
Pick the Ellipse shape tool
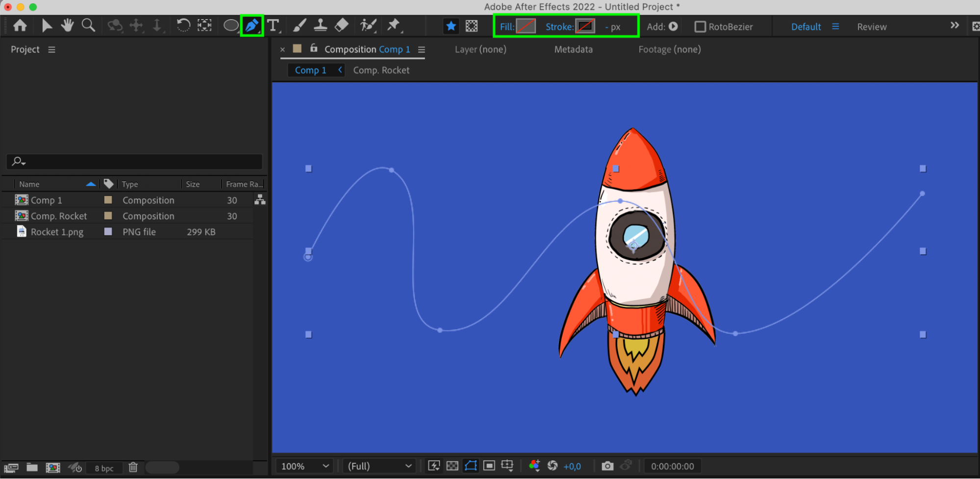[x=230, y=25]
